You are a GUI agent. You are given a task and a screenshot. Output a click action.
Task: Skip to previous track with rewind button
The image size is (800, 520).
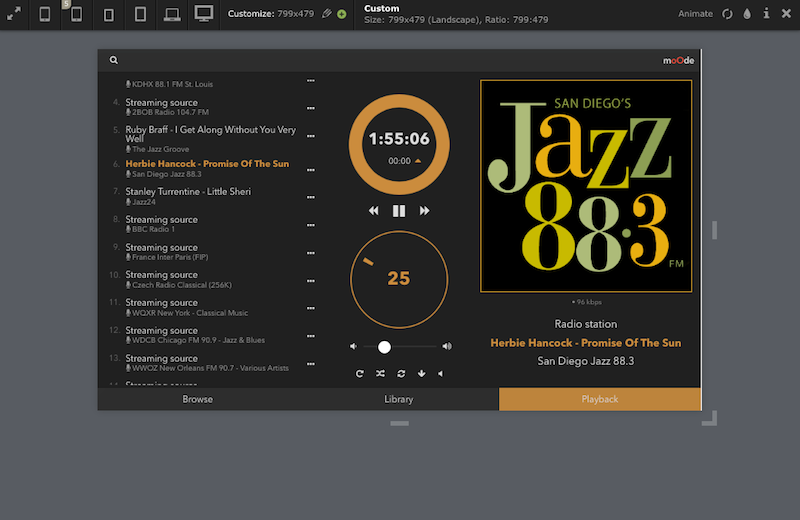[374, 211]
